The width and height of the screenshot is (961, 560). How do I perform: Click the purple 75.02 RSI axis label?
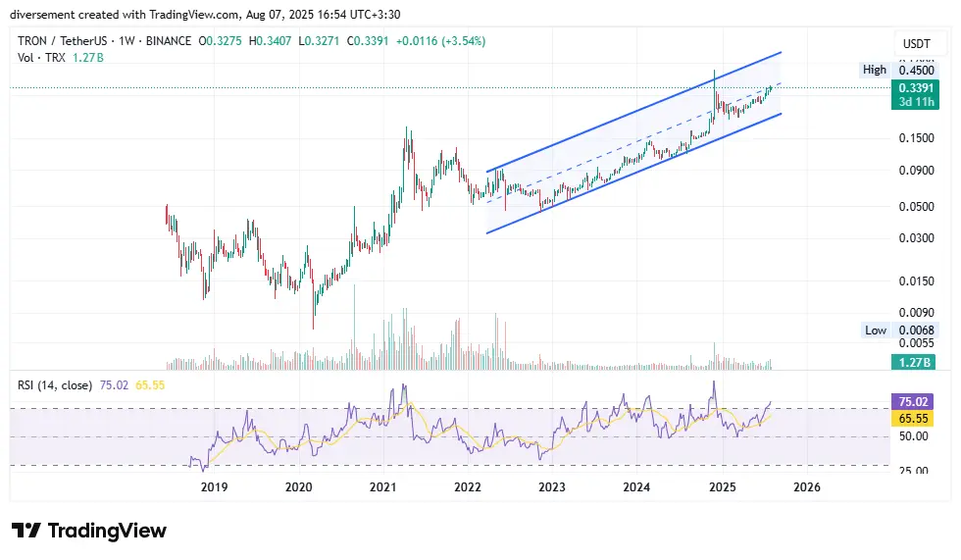[x=915, y=401]
